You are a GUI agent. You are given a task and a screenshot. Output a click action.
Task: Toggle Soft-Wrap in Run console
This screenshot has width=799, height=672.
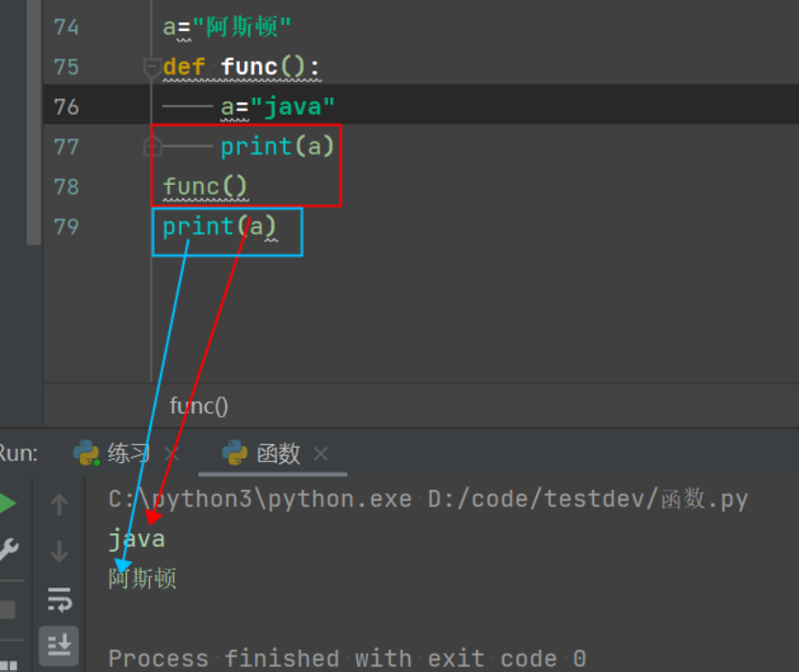click(x=60, y=600)
